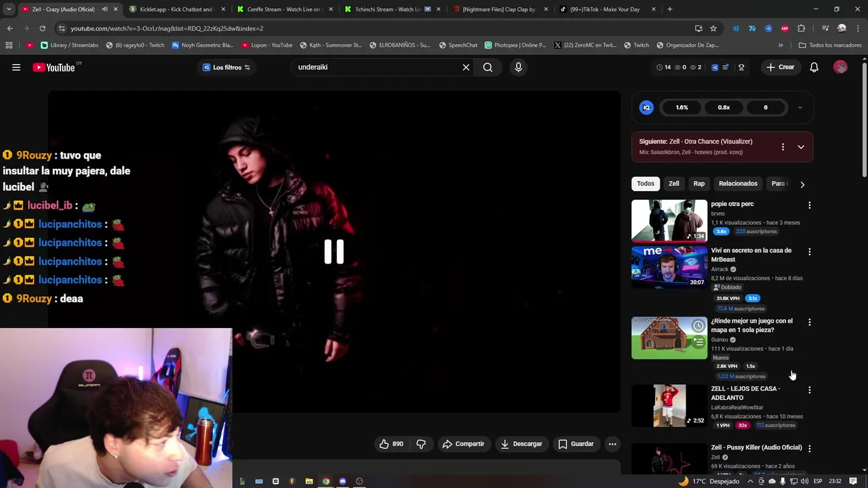Click the vidIQ trophy icon
The height and width of the screenshot is (488, 868).
tap(741, 67)
